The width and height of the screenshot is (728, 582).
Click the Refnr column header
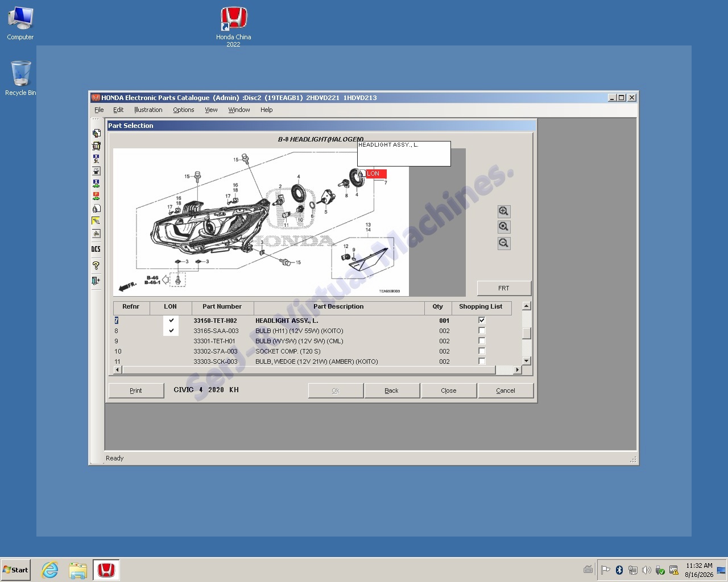click(x=131, y=307)
